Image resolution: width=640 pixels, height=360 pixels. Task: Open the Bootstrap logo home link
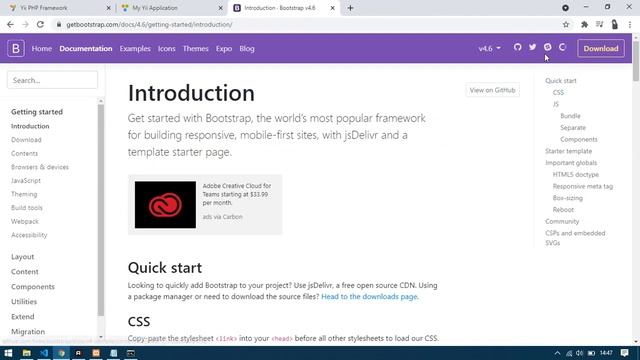(16, 49)
